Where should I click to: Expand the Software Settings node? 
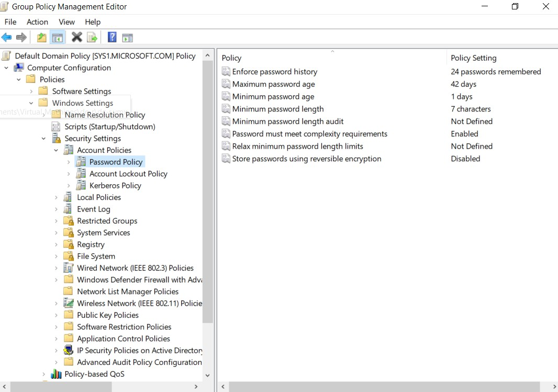pos(31,92)
